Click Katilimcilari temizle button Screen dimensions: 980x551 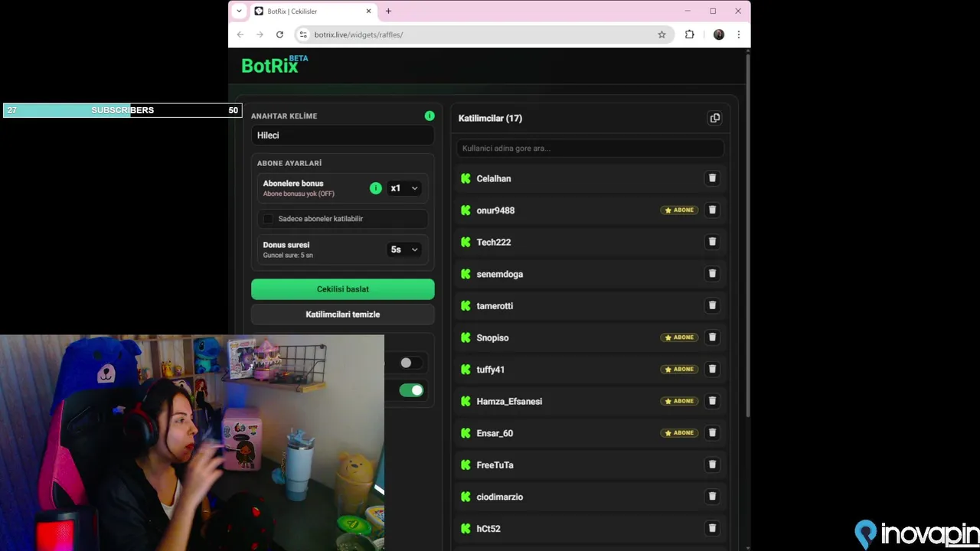point(343,315)
